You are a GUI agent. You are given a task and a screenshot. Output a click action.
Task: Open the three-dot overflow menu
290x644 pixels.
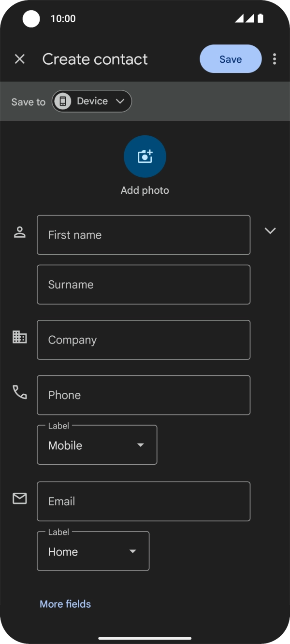point(275,59)
